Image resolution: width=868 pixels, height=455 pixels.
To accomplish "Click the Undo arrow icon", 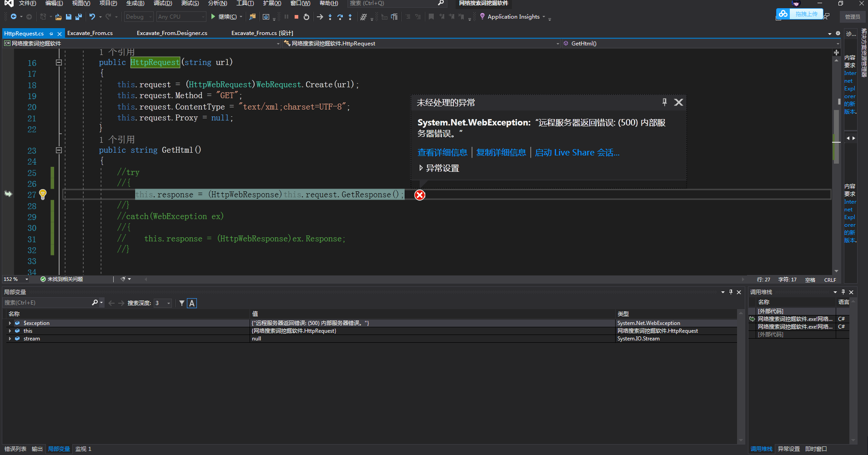I will pos(92,17).
